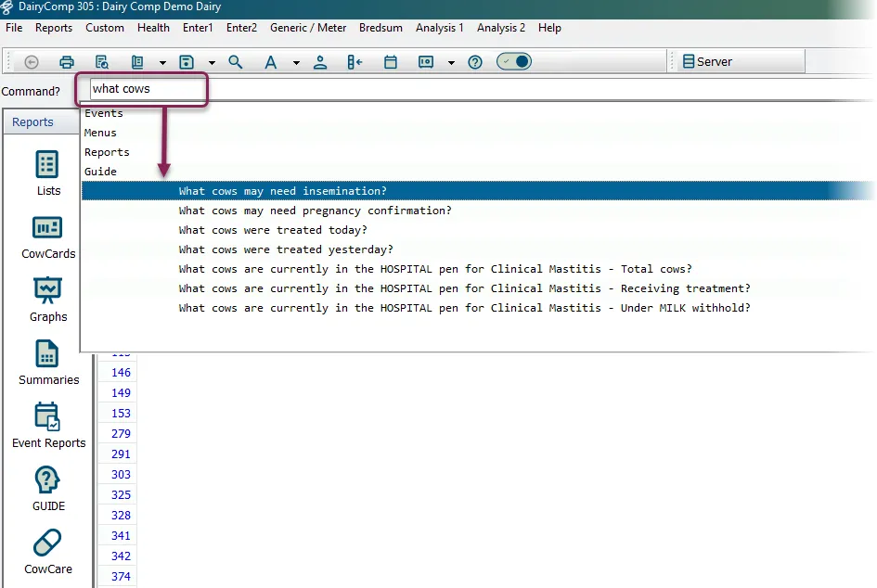Expand dropdown arrow beside money bill icon
The image size is (877, 588).
451,62
